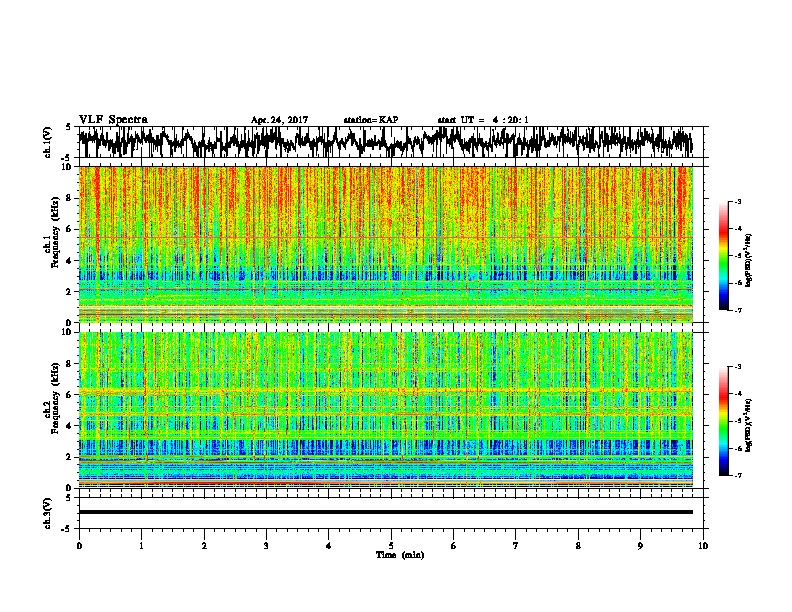The image size is (792, 612).
Task: Click the ch.1 spectrogram plot area
Action: click(386, 244)
